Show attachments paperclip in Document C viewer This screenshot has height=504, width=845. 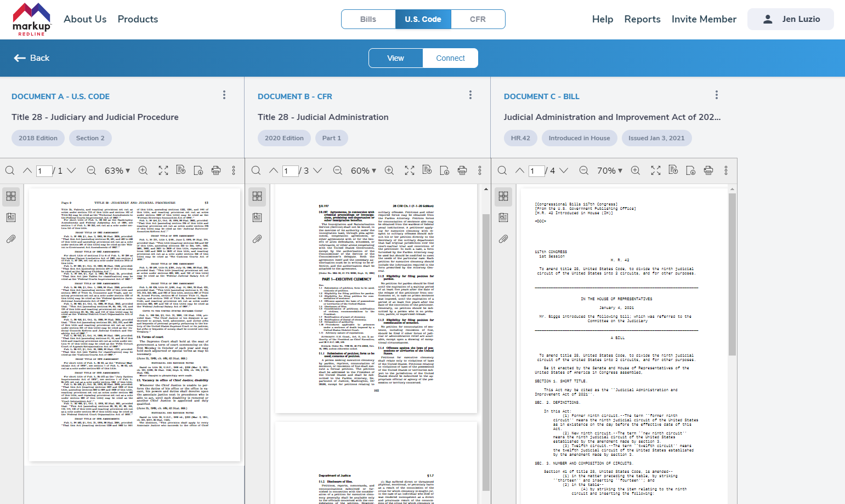click(x=503, y=239)
